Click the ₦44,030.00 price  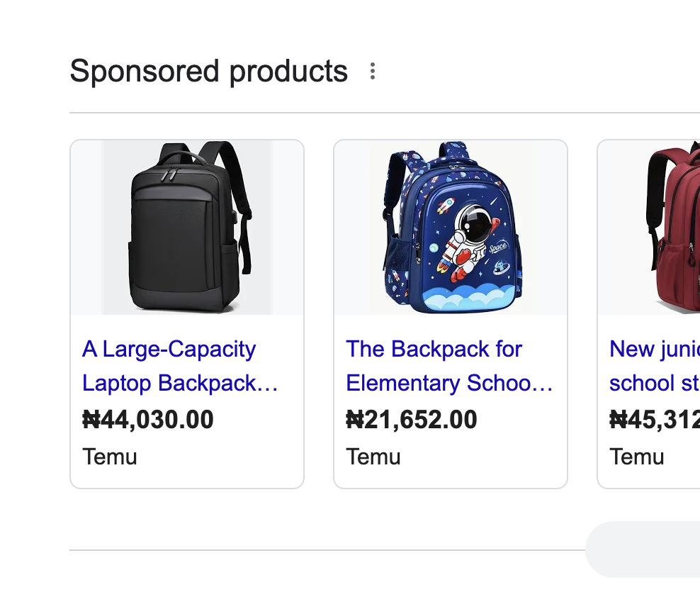tap(148, 420)
